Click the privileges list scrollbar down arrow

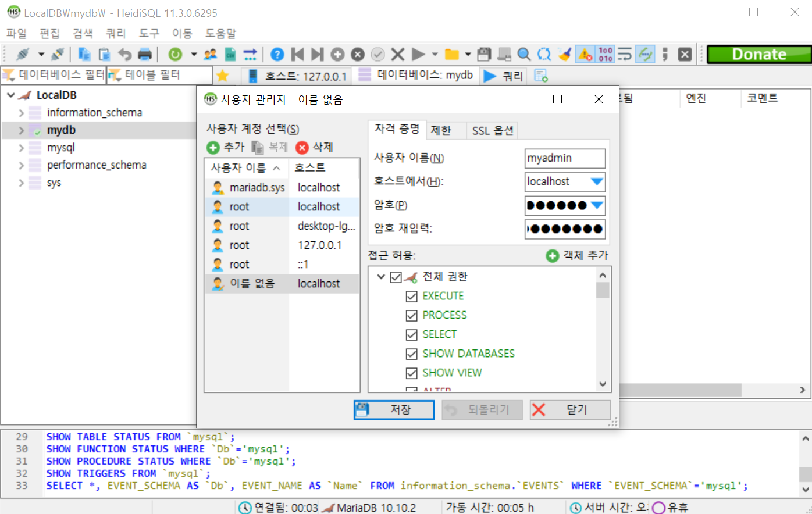point(603,384)
